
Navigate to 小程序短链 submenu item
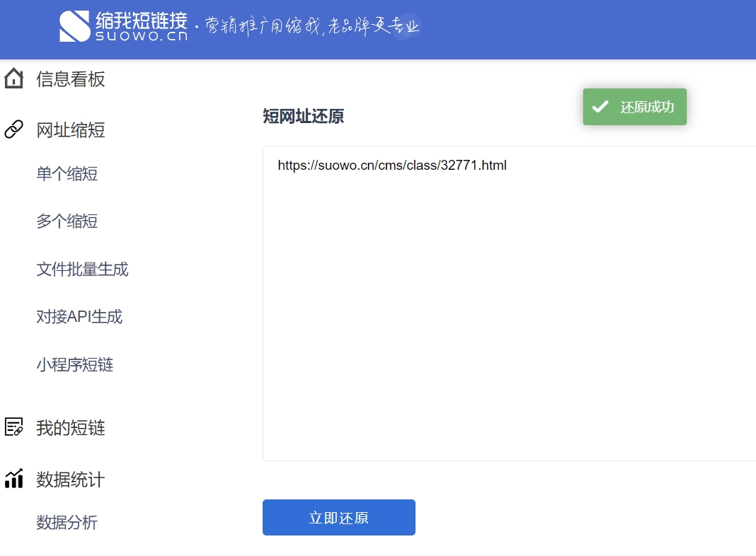(75, 365)
